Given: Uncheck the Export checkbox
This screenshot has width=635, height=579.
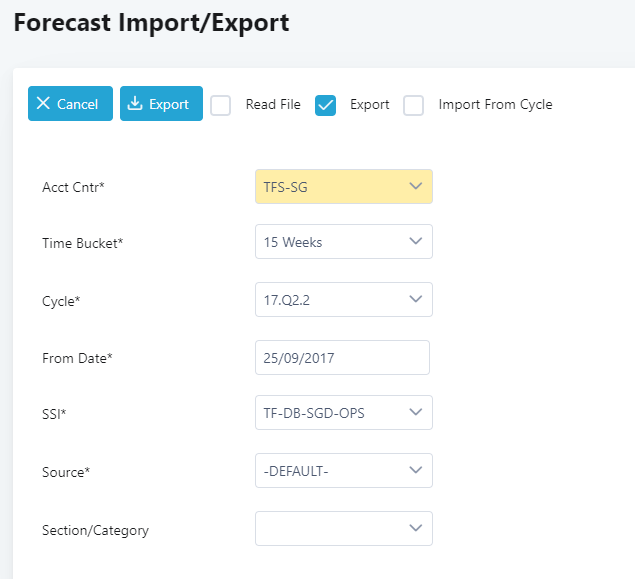Looking at the screenshot, I should coord(325,105).
